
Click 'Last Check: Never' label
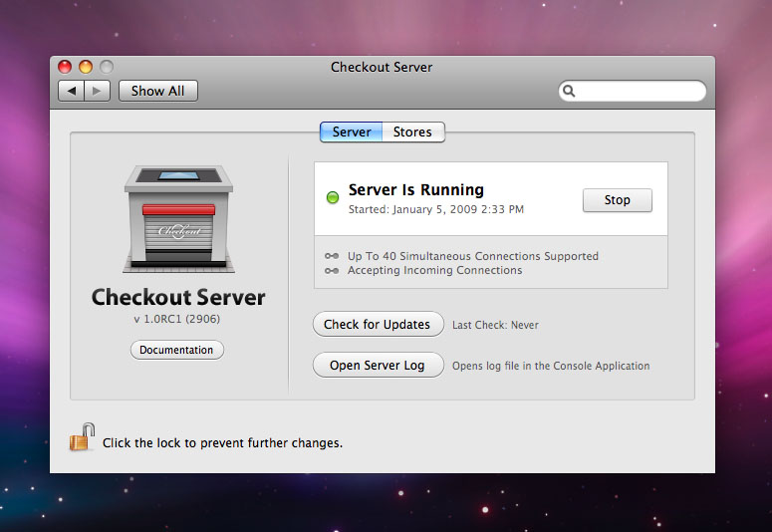pos(495,325)
